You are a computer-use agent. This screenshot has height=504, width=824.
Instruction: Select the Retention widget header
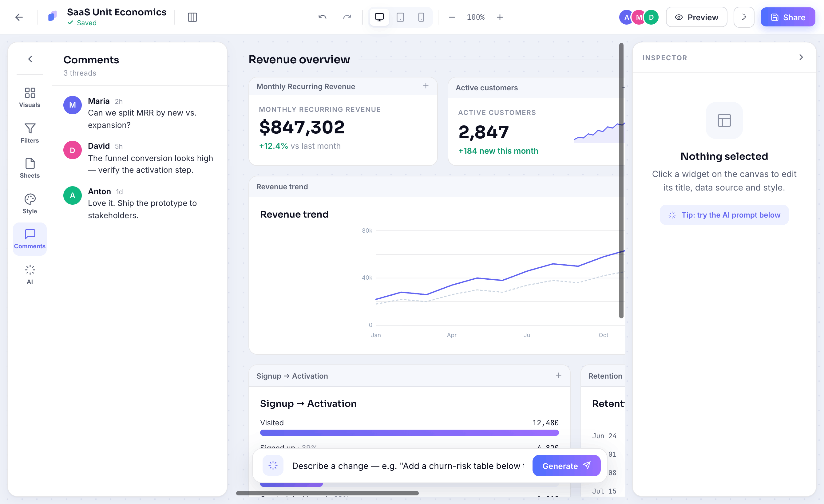click(603, 376)
